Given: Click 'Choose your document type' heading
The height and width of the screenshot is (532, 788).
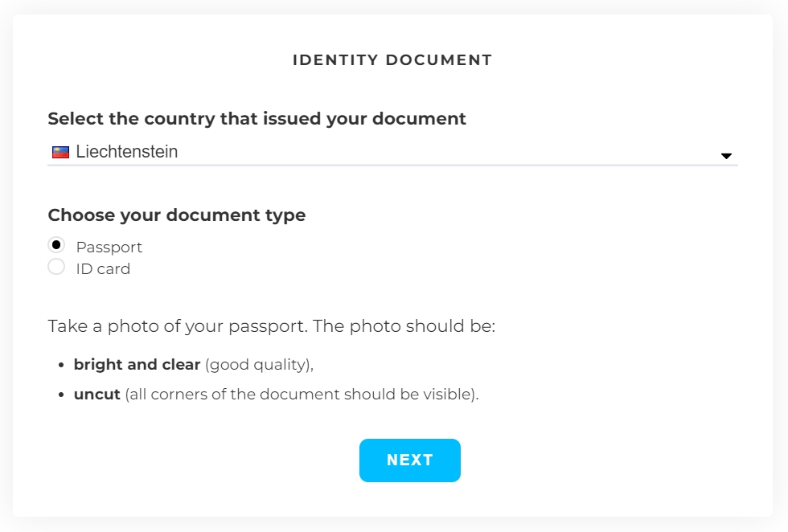Looking at the screenshot, I should click(176, 215).
